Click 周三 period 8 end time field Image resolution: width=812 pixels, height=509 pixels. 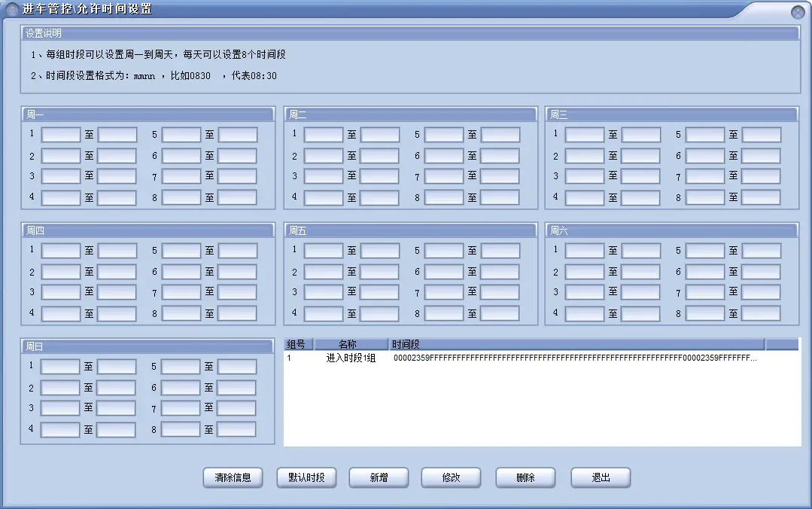pyautogui.click(x=761, y=198)
